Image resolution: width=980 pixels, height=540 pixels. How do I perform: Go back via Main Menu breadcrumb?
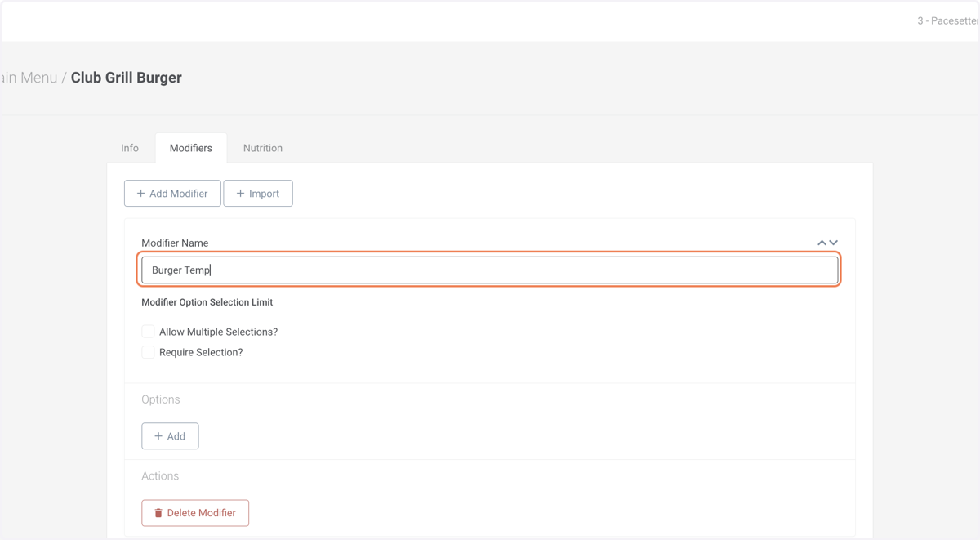[29, 78]
